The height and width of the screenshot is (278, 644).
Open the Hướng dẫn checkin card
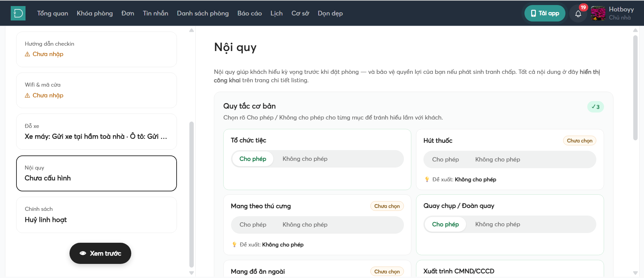pos(96,49)
